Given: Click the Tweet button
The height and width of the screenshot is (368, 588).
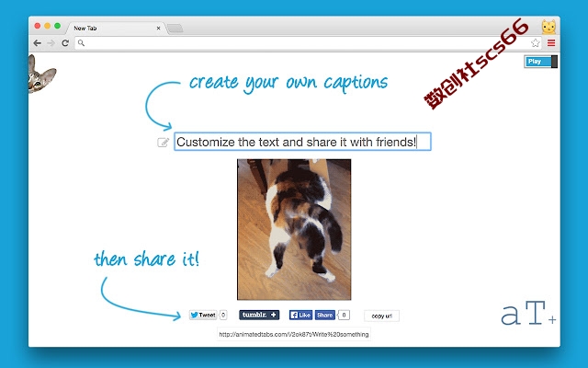Looking at the screenshot, I should 203,315.
